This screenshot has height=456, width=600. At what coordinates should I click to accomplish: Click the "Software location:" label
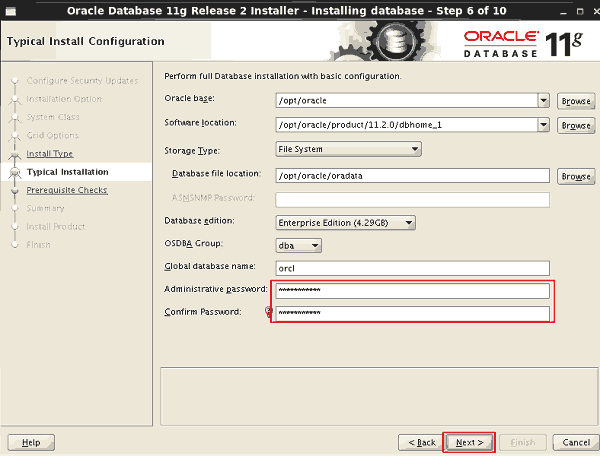(x=200, y=123)
